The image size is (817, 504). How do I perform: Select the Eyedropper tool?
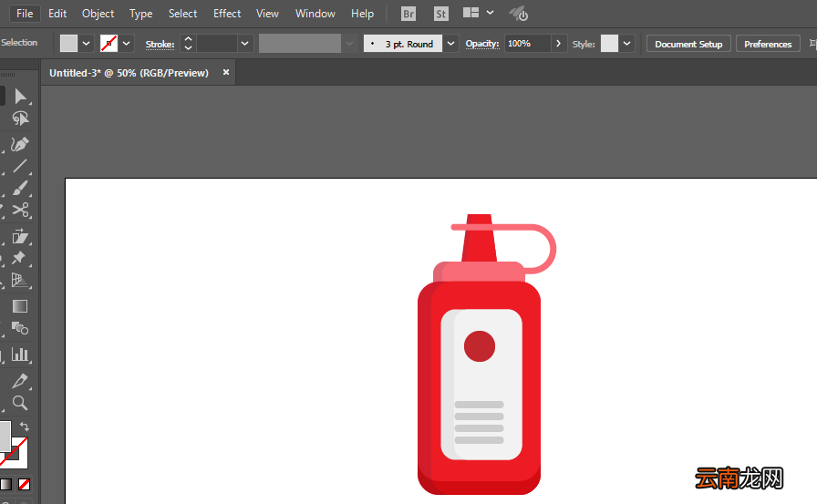[20, 381]
